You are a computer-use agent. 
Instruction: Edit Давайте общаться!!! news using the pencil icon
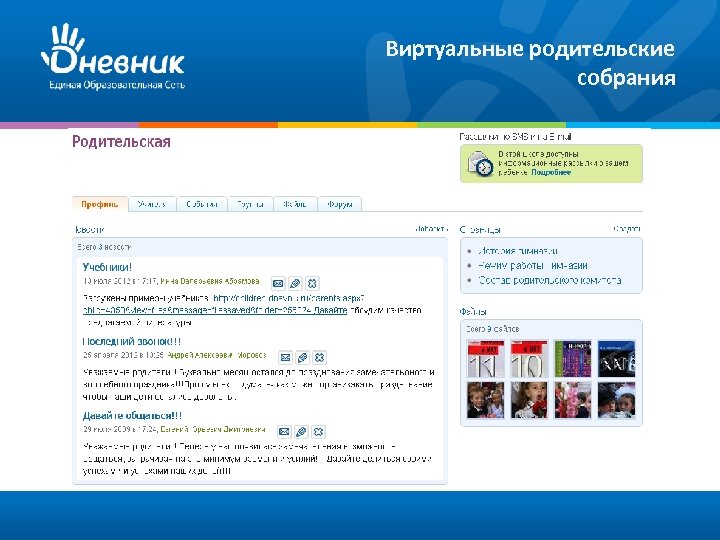301,432
